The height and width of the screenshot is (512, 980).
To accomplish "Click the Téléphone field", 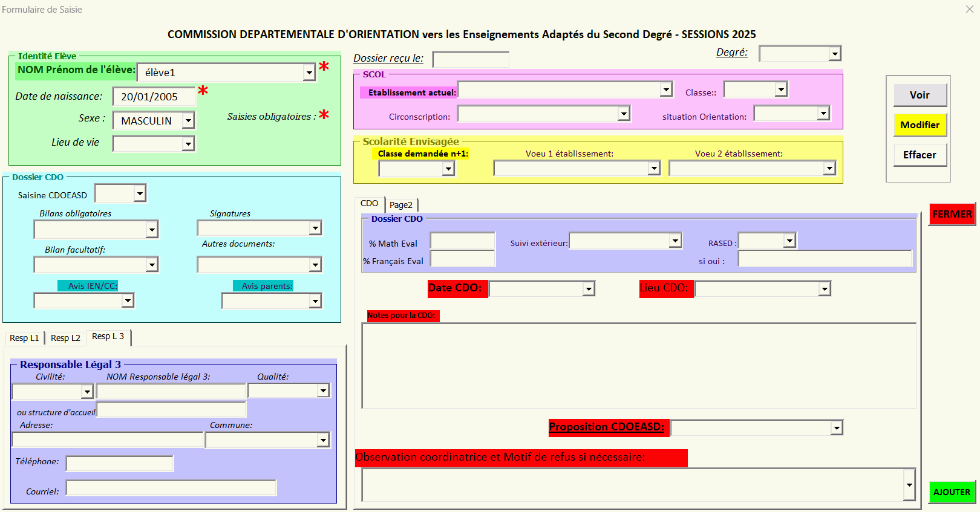I will tap(120, 464).
